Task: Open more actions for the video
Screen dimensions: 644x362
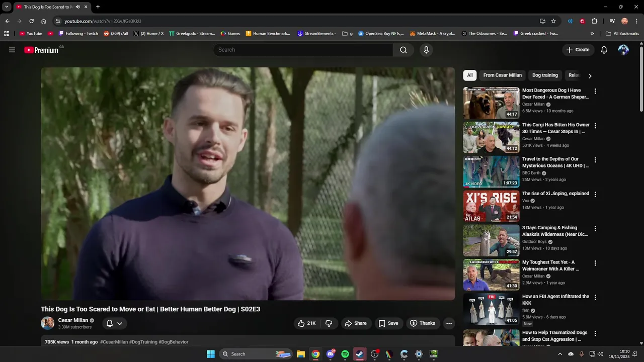Action: click(449, 323)
